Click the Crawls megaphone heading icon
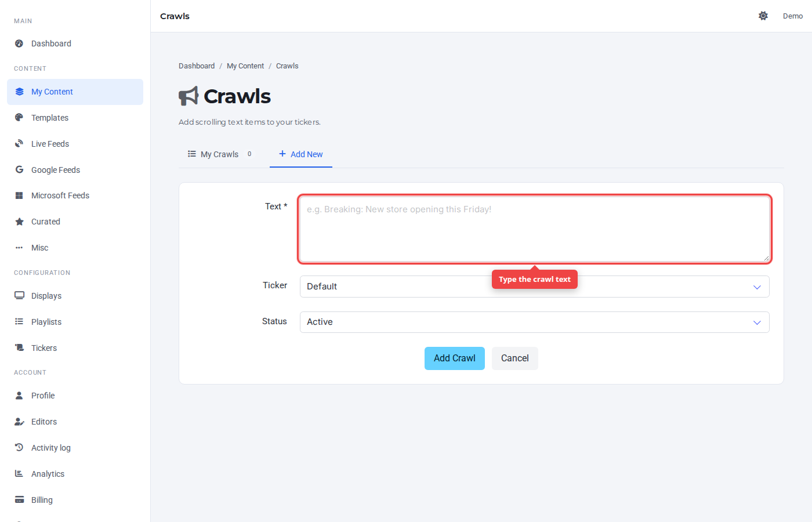 pyautogui.click(x=188, y=96)
